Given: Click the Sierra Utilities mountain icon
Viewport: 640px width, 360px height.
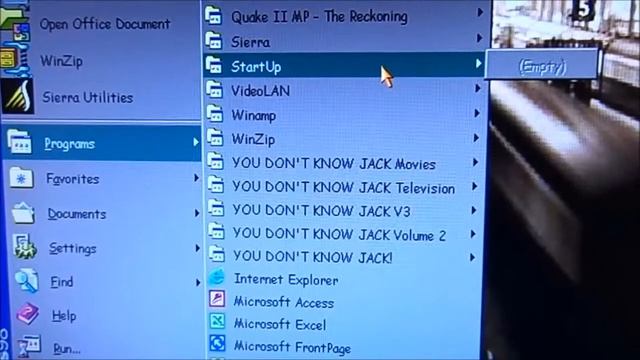Looking at the screenshot, I should click(x=17, y=97).
